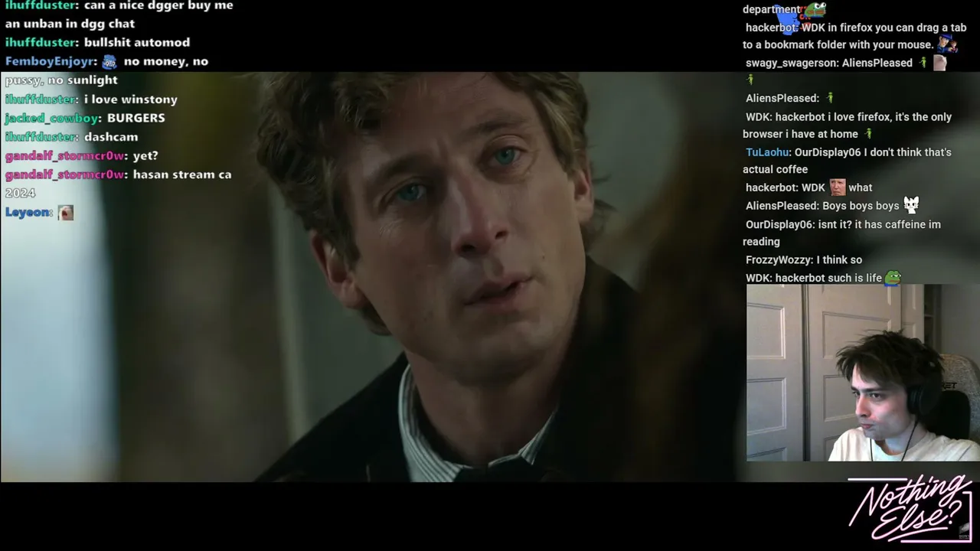Viewport: 980px width, 551px height.
Task: Click the alien emote after the "AliensPleased:" username
Action: (830, 98)
